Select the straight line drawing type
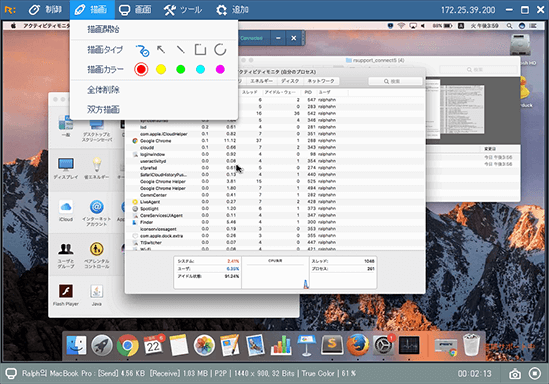 [181, 50]
